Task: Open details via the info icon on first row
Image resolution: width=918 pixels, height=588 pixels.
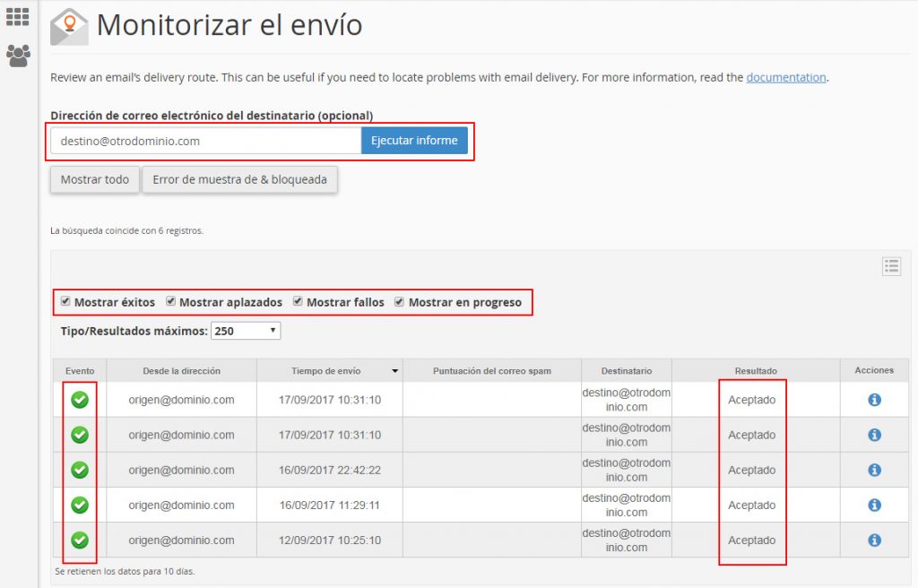Action: [875, 400]
